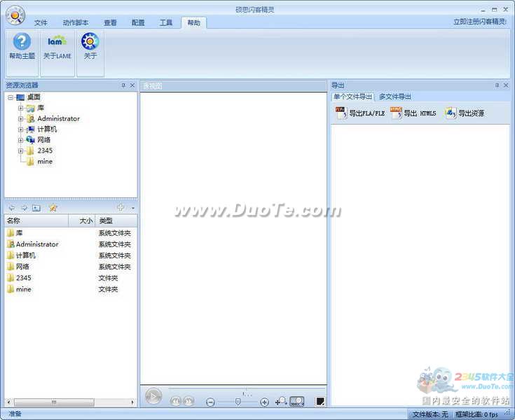Collapse the 桌面 tree node
The height and width of the screenshot is (420, 515).
[11, 97]
